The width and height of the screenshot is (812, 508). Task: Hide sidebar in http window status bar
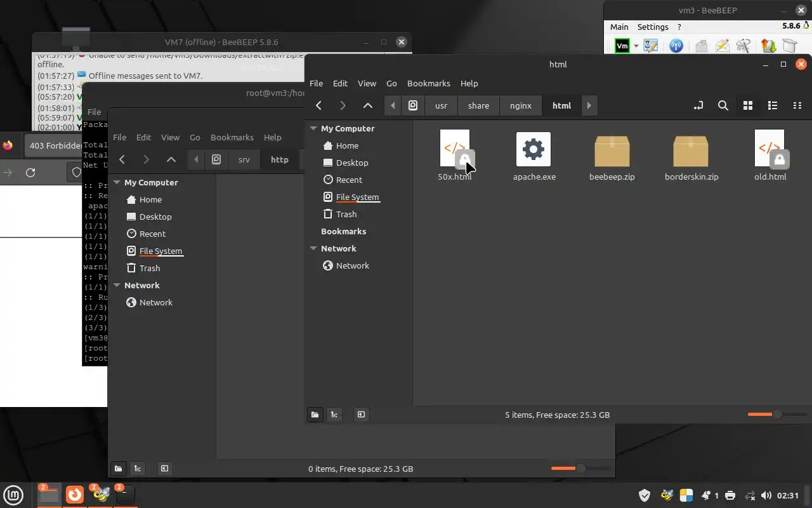(164, 469)
